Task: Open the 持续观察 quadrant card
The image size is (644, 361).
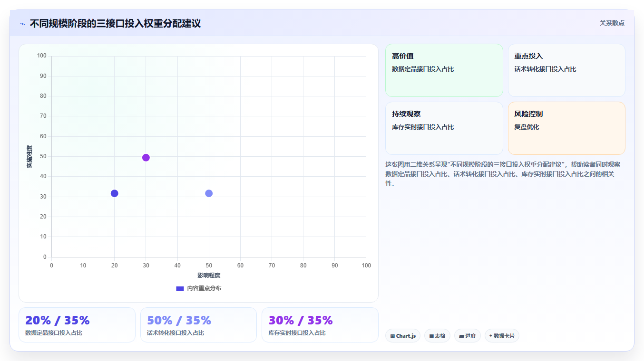Action: click(444, 128)
